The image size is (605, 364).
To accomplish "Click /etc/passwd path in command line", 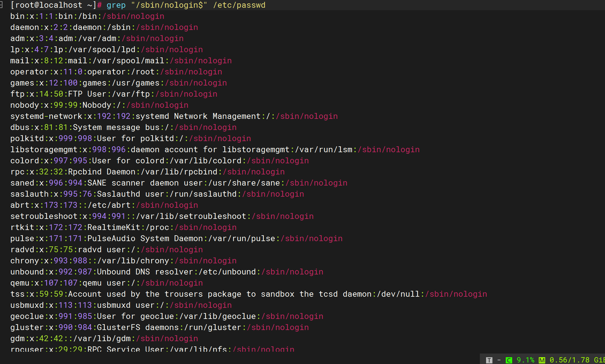I will [x=239, y=5].
